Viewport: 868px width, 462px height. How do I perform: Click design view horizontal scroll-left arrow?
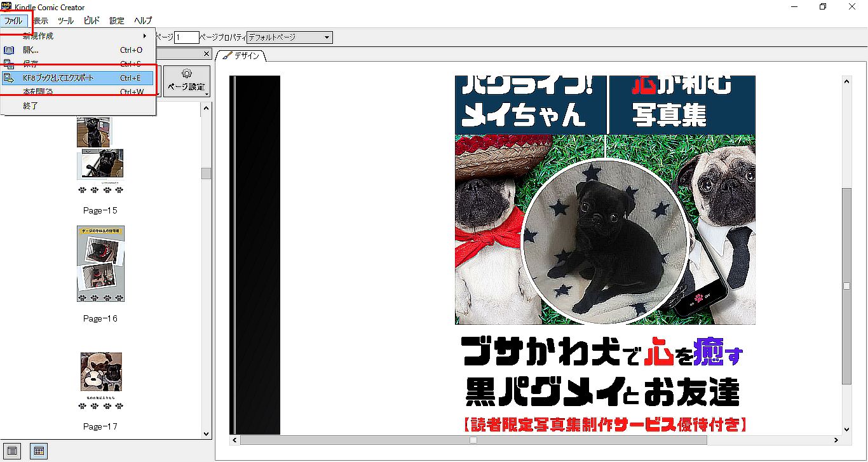pyautogui.click(x=234, y=440)
